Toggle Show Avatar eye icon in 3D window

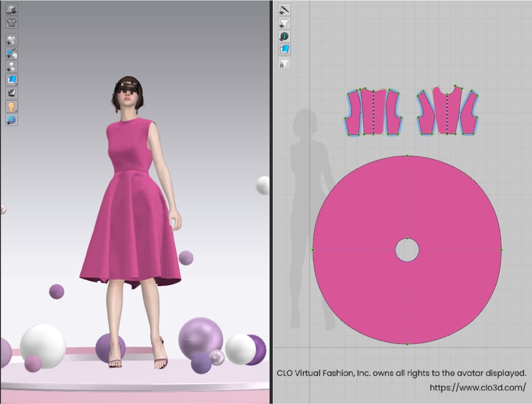click(11, 67)
